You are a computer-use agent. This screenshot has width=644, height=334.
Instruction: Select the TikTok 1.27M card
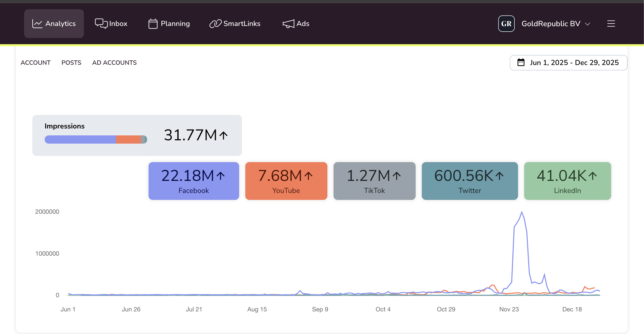click(x=374, y=181)
